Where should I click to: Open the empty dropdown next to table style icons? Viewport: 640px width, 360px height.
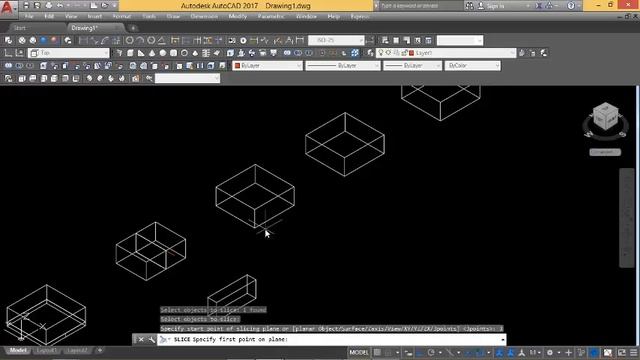click(x=460, y=40)
